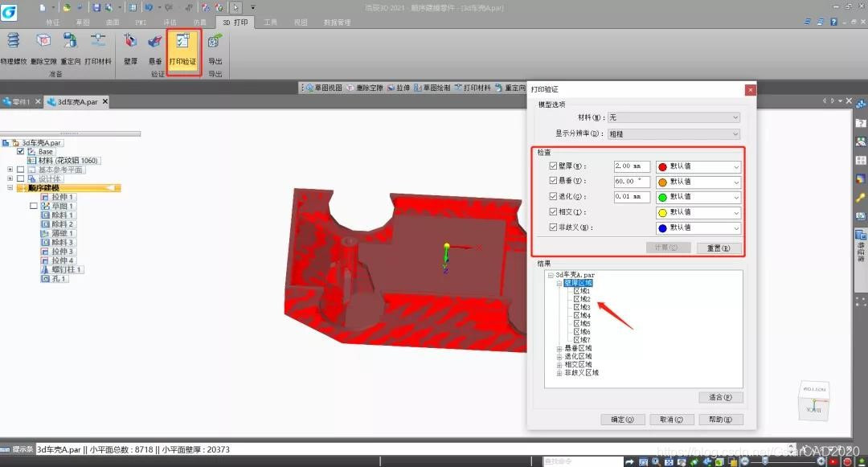Click 草图绘制 in the floating command bar
The height and width of the screenshot is (467, 868).
(432, 88)
